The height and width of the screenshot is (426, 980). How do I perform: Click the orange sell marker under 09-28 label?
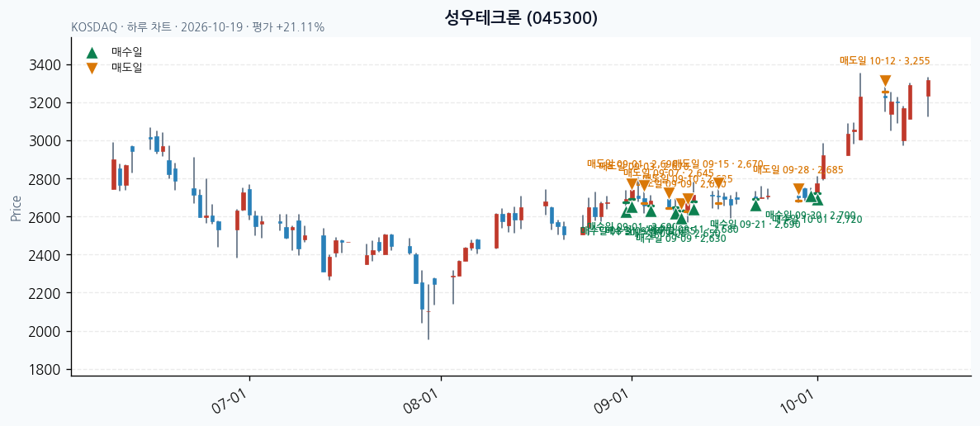click(798, 189)
